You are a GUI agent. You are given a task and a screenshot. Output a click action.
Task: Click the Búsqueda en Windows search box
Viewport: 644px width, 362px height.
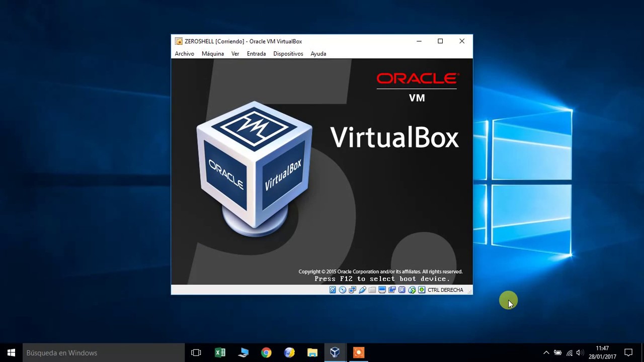click(104, 352)
